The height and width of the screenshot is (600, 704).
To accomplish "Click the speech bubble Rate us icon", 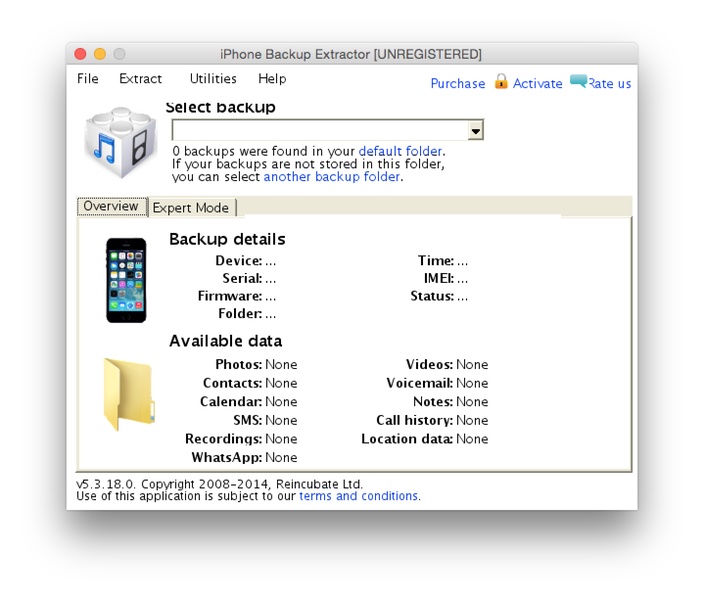I will [578, 81].
